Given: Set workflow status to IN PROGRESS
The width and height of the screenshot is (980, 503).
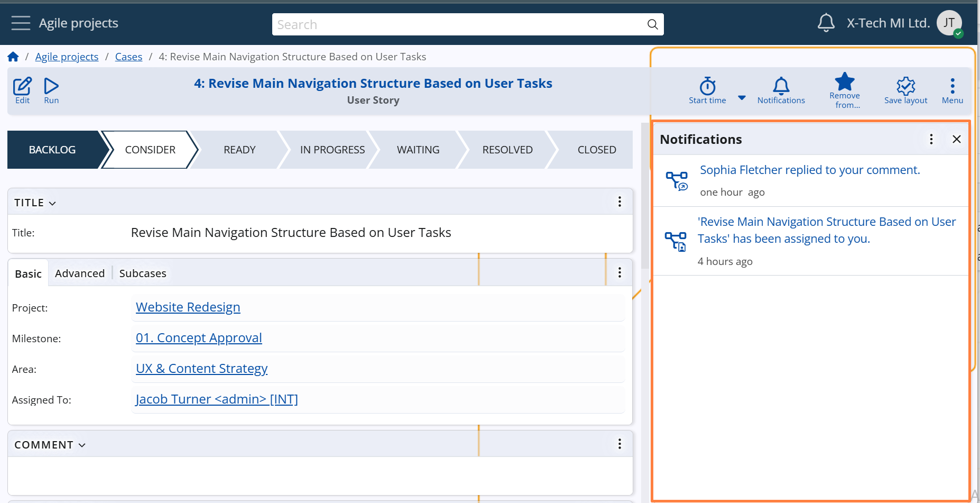Looking at the screenshot, I should pos(332,150).
